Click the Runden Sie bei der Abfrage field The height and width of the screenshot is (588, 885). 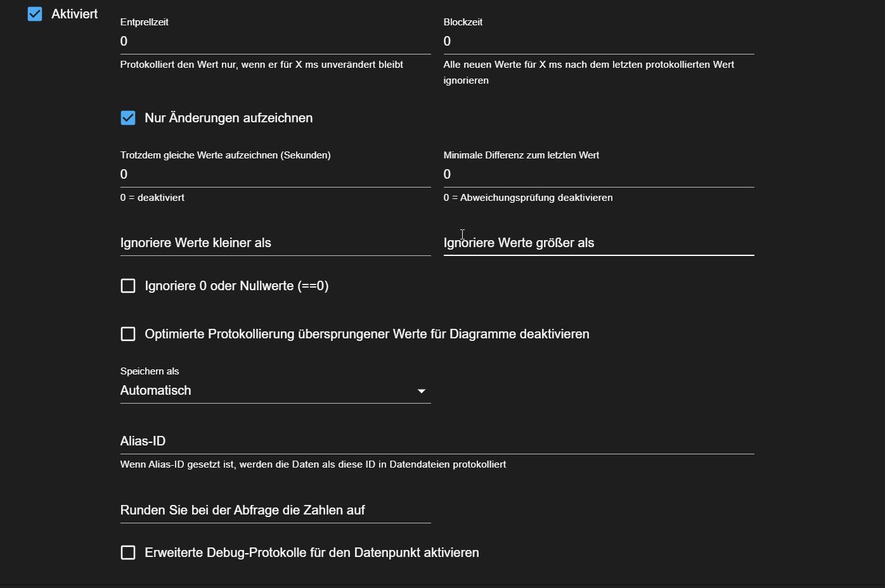(x=275, y=511)
